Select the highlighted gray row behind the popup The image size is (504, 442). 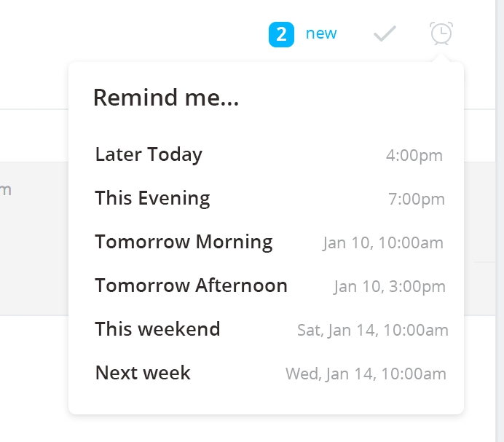34,239
